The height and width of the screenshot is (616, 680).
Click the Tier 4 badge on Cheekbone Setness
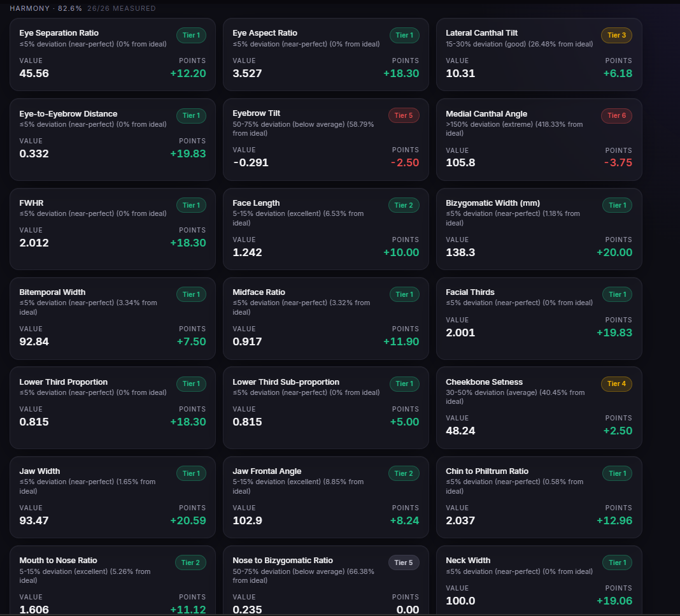click(616, 383)
